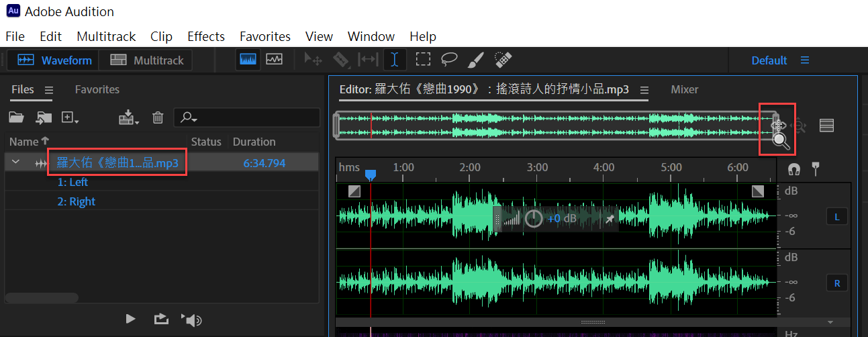868x337 pixels.
Task: Select the Marquee Selection tool
Action: click(x=423, y=60)
